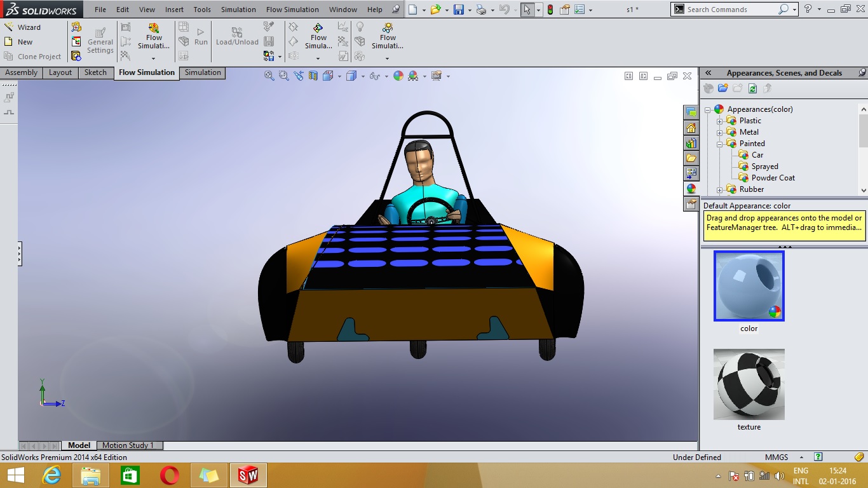
Task: Click the Open folder icon in top toolbar
Action: [435, 10]
